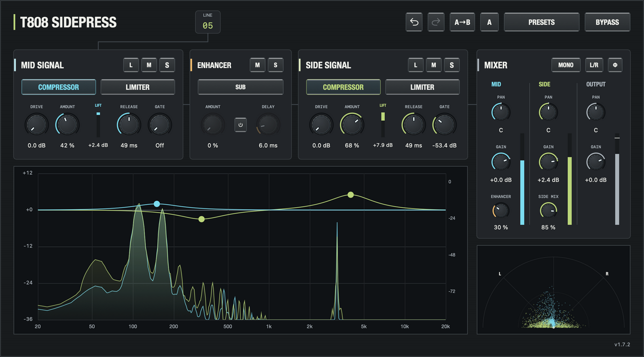
Task: Click the Mixer Output Pan knob
Action: coord(596,112)
